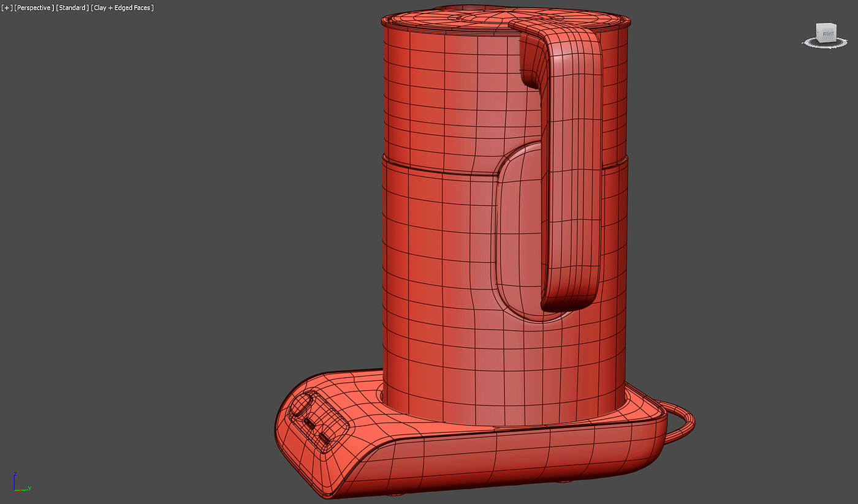Open the [+] general viewport menu

coord(7,8)
